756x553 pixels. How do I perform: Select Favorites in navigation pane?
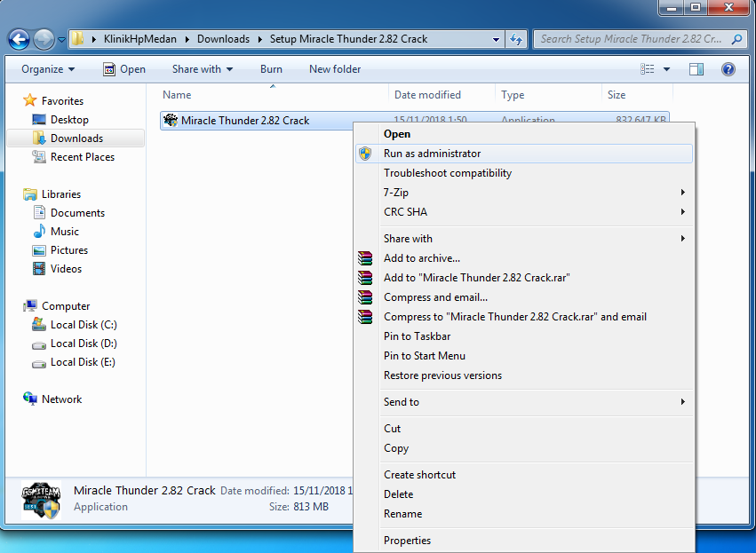click(x=53, y=100)
